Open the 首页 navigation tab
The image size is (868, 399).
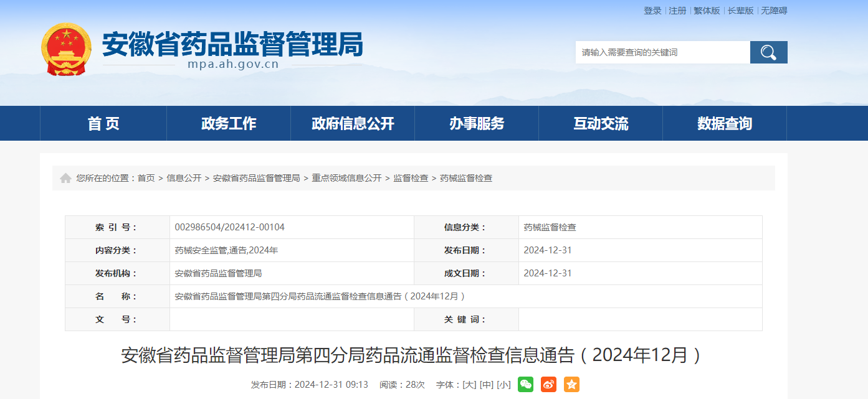[x=103, y=123]
